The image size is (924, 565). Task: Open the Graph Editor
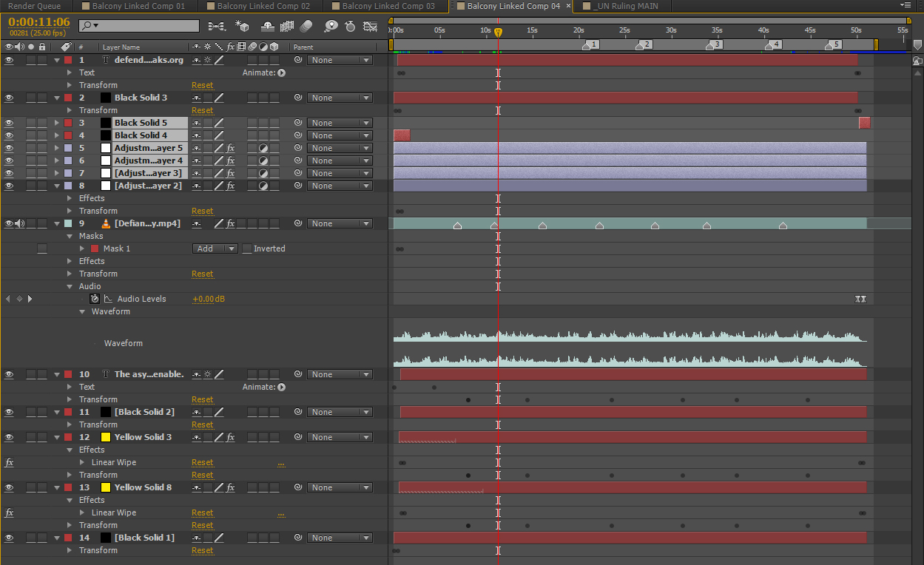click(370, 26)
